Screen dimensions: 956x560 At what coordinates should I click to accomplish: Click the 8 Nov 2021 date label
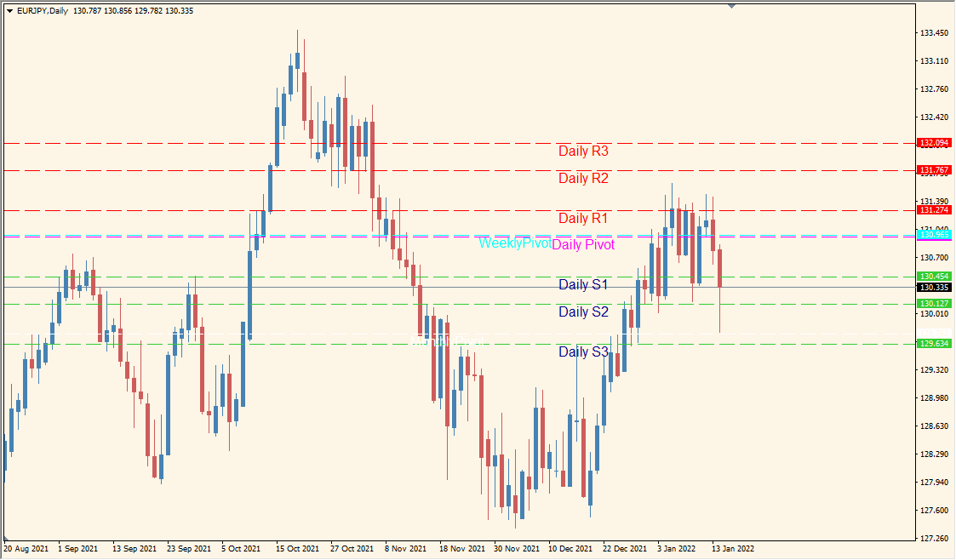[x=405, y=548]
